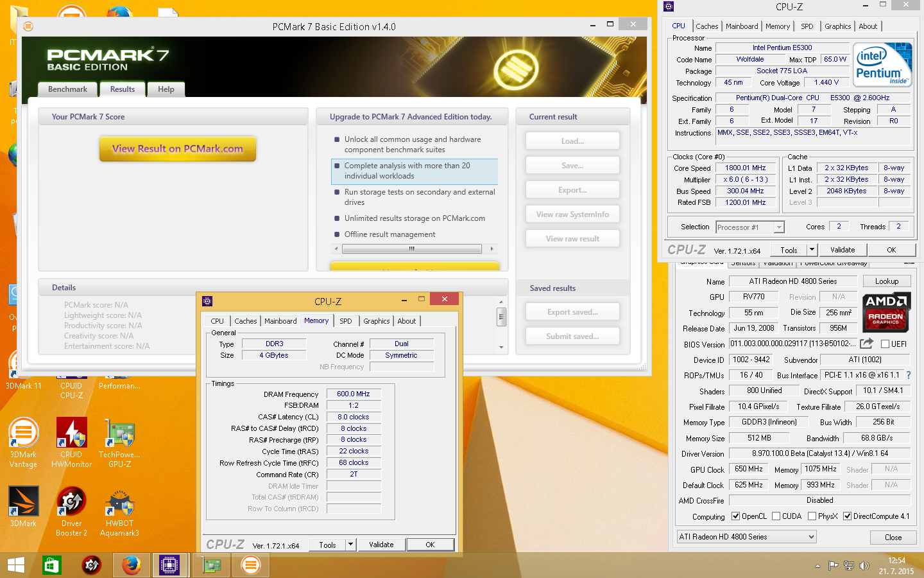This screenshot has height=578, width=924.
Task: Open the Windows Start button
Action: [x=16, y=565]
